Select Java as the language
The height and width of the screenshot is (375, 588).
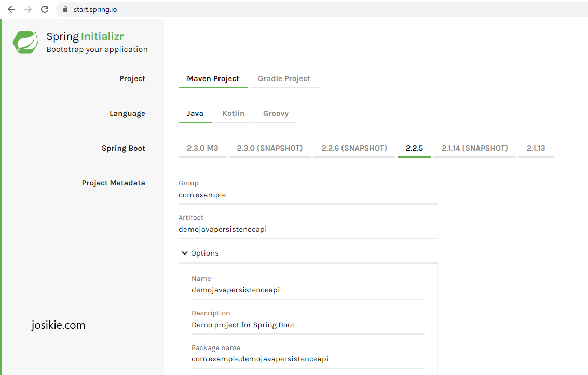(195, 113)
